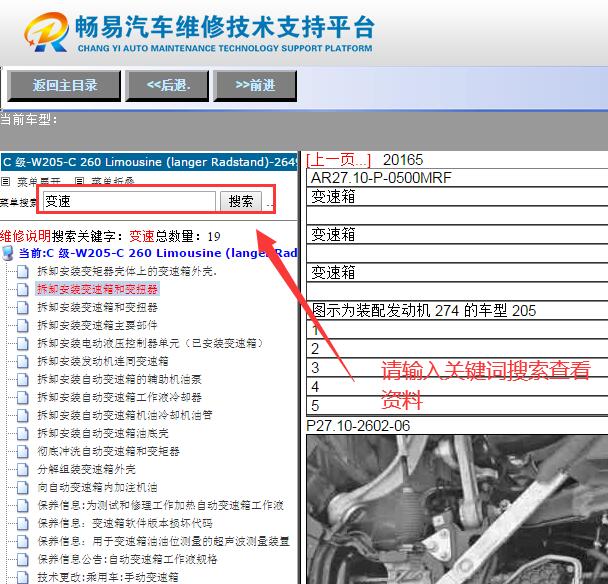
Task: Select root node 当前:C 级-W205-C 260 Limousine
Action: coord(158,253)
